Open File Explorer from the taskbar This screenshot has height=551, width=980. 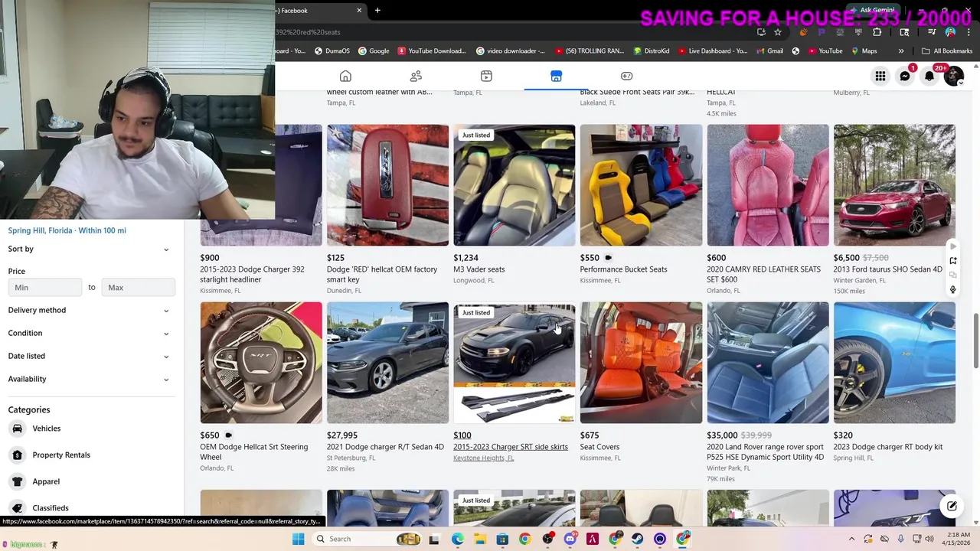tap(479, 539)
